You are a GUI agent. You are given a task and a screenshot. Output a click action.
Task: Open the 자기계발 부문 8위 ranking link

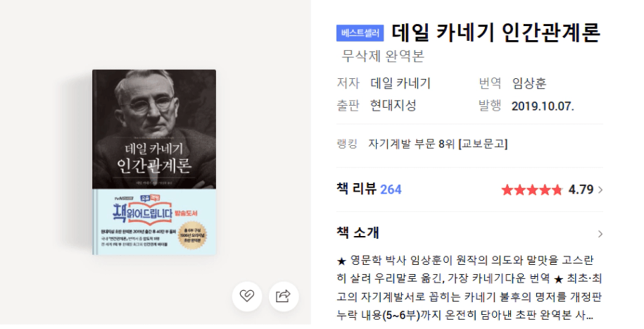pos(438,144)
